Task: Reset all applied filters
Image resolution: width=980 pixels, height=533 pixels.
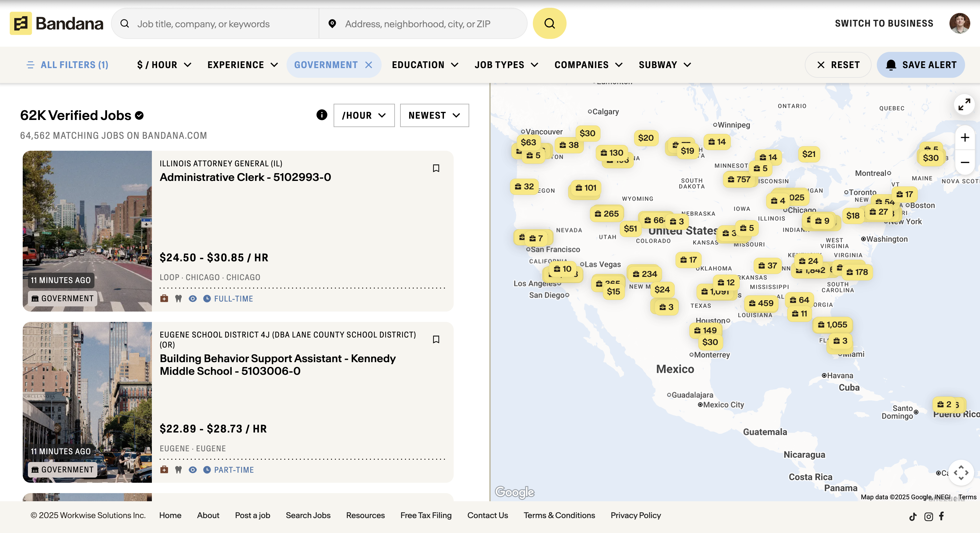Action: (838, 65)
